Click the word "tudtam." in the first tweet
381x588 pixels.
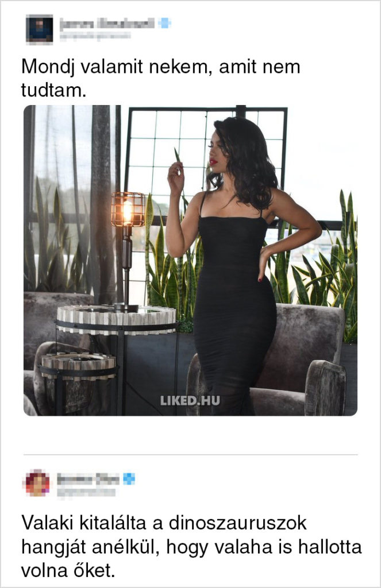click(x=53, y=90)
